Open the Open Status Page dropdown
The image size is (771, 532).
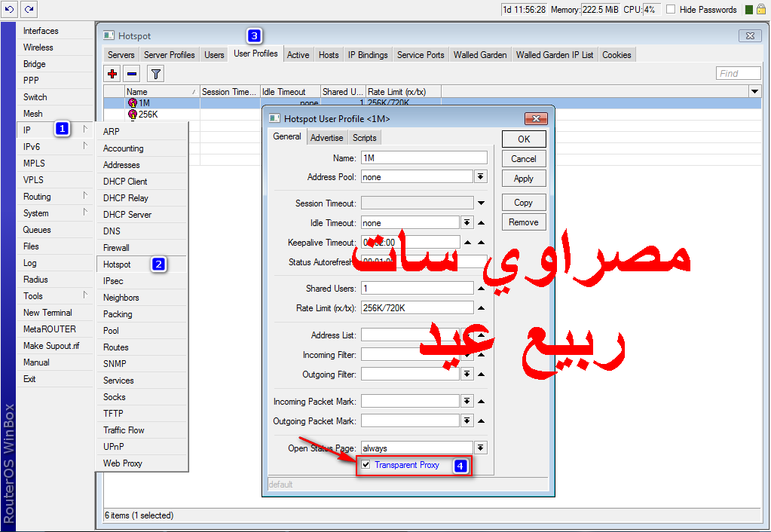point(480,448)
